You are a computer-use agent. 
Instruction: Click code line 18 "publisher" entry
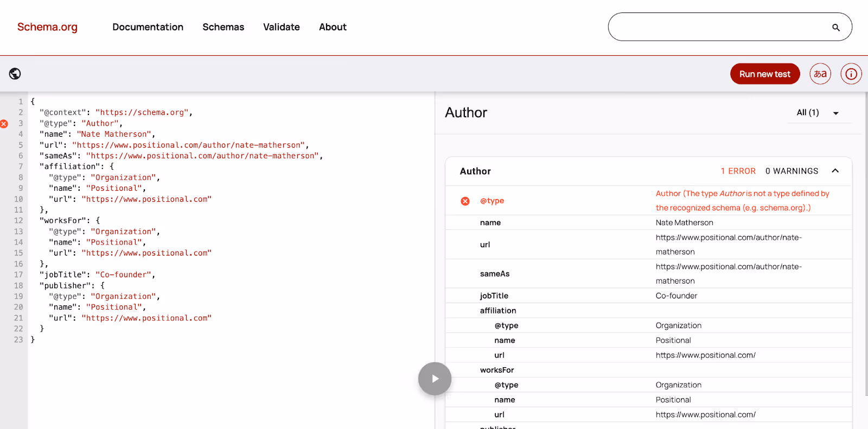tap(72, 286)
